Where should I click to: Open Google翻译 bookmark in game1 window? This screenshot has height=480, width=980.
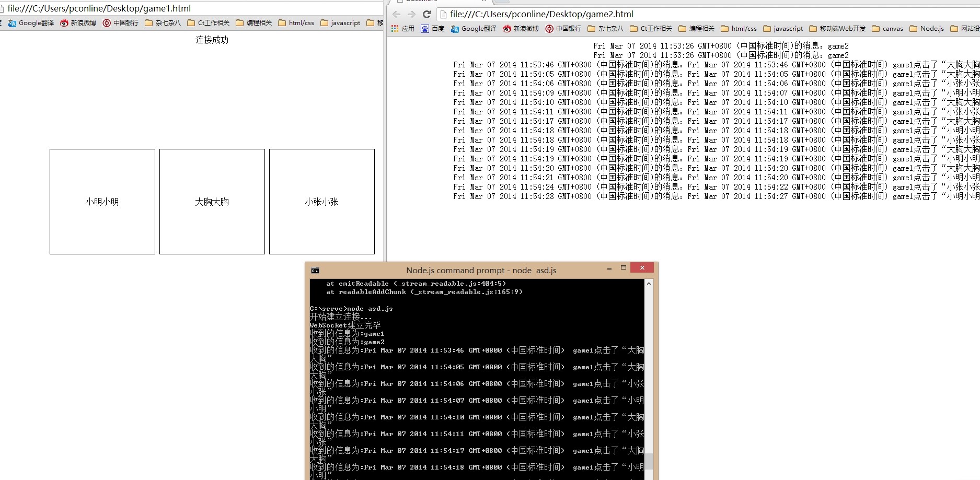tap(31, 23)
